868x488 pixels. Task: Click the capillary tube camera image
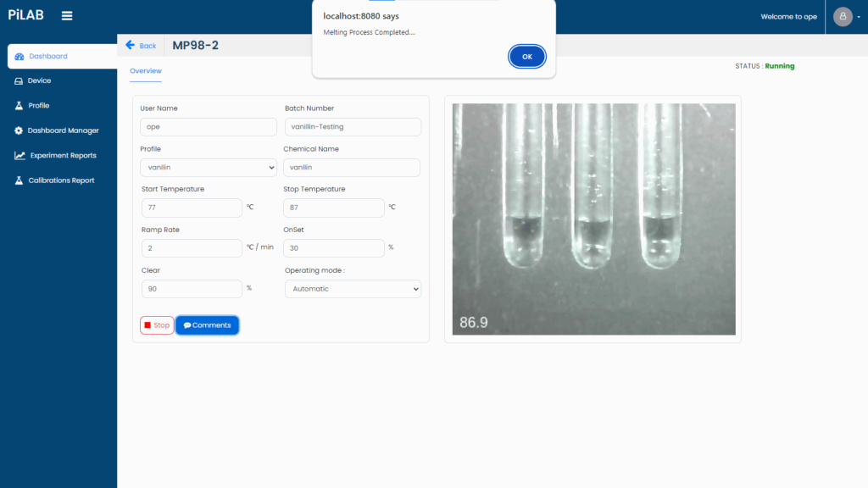593,219
